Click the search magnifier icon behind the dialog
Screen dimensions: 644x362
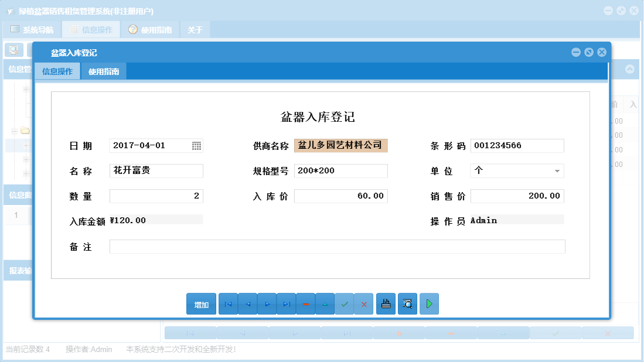point(15,50)
